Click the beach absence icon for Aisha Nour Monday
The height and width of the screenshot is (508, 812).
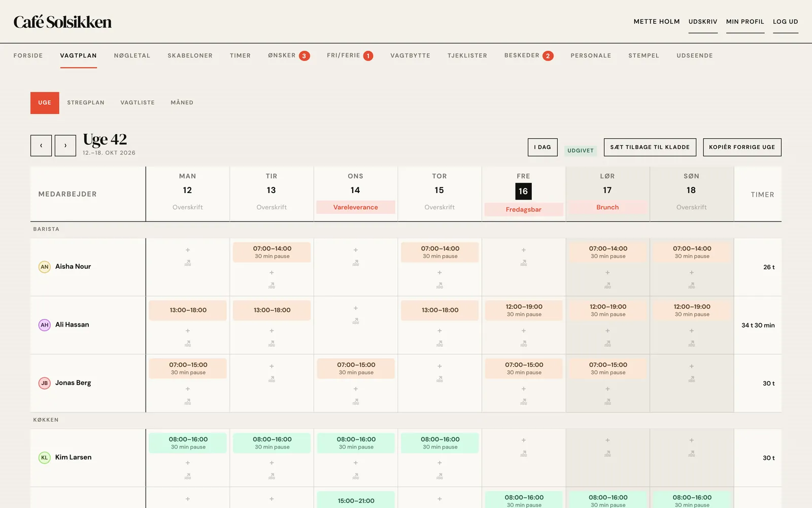tap(188, 263)
